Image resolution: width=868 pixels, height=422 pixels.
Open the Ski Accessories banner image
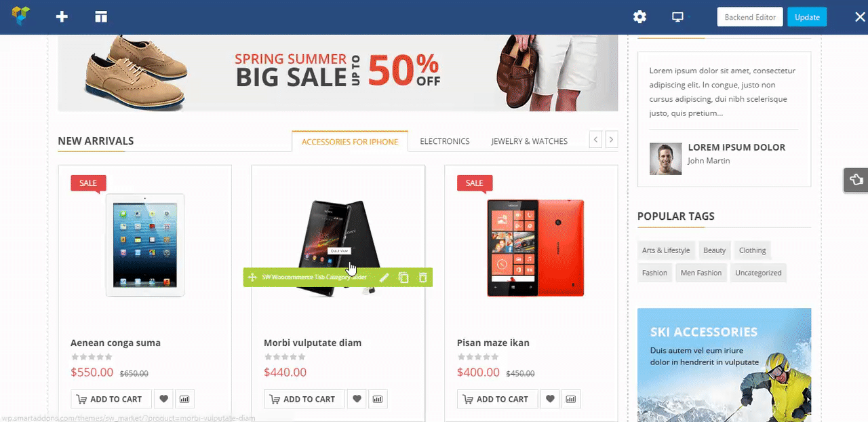(724, 365)
